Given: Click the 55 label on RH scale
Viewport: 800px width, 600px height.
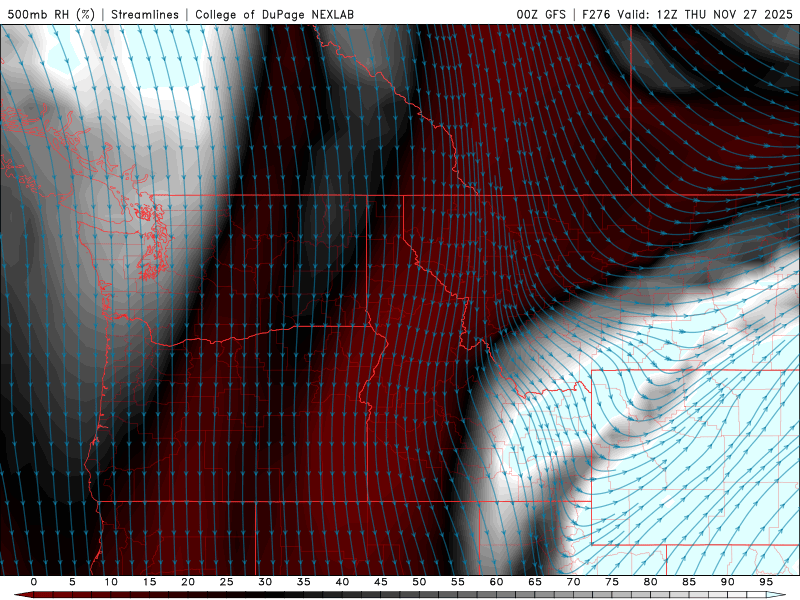Looking at the screenshot, I should coord(458,582).
